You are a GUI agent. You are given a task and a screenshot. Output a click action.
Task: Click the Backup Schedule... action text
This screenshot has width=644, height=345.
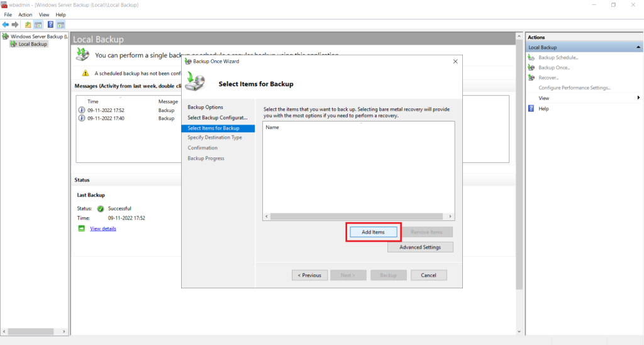tap(558, 57)
